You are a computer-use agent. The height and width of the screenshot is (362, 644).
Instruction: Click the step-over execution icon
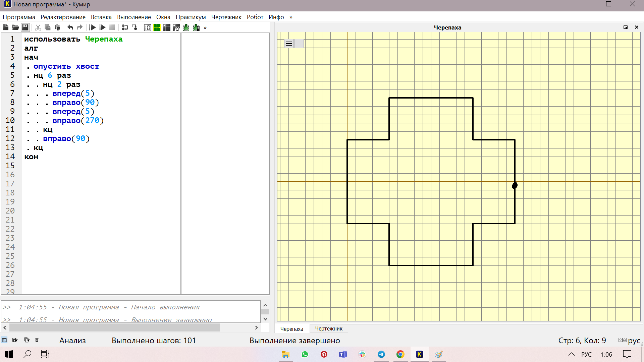(125, 27)
